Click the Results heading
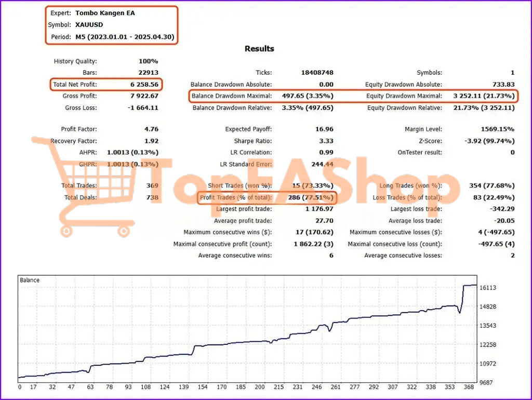The width and height of the screenshot is (532, 400). point(259,48)
